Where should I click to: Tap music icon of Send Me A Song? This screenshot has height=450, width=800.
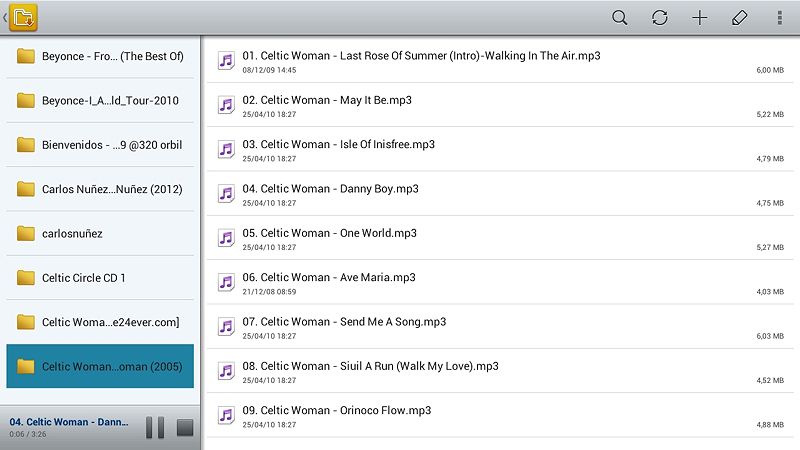point(226,327)
